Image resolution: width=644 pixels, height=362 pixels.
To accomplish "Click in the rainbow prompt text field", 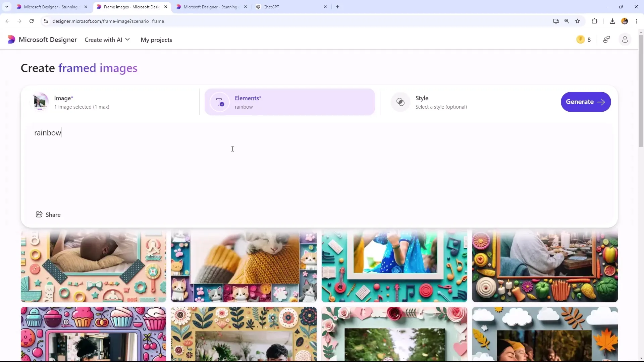I will [319, 164].
